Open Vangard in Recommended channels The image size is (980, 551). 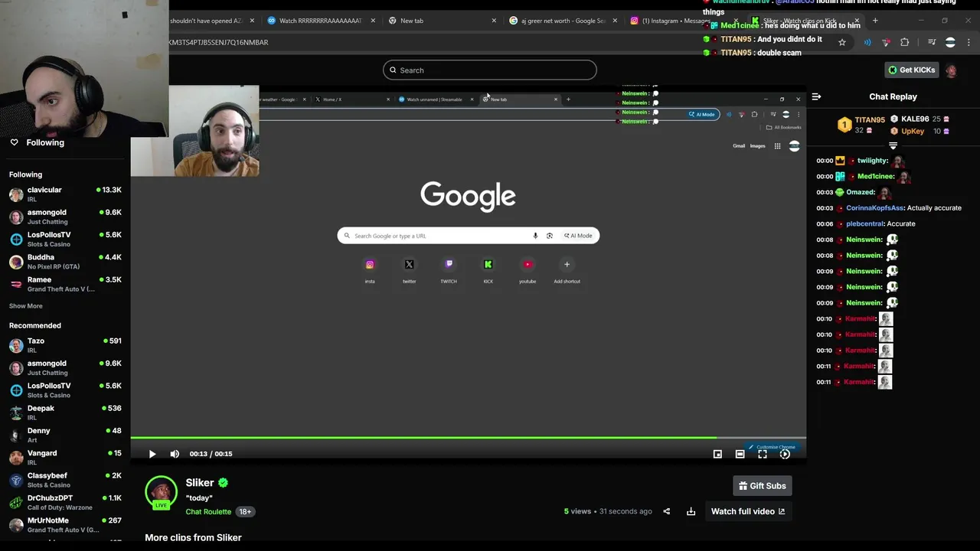[x=65, y=458]
